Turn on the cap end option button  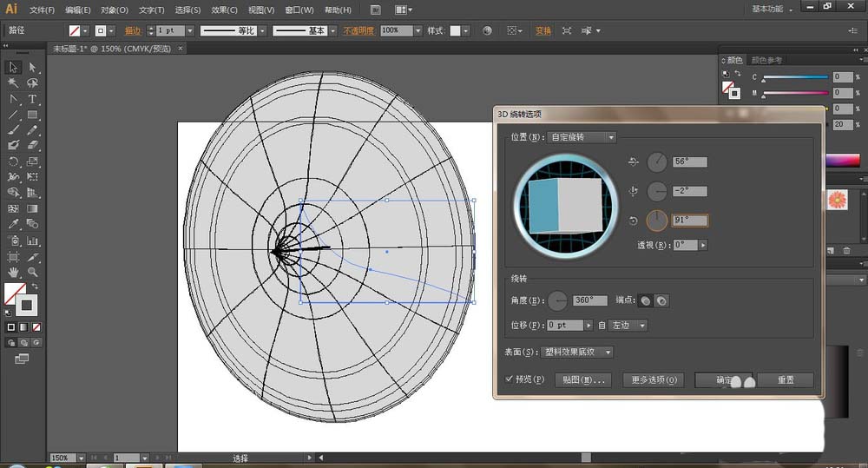tap(646, 300)
